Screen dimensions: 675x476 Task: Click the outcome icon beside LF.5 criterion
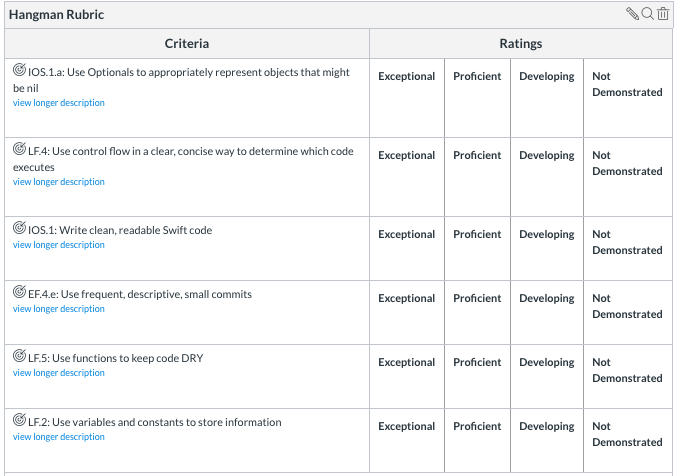19,357
